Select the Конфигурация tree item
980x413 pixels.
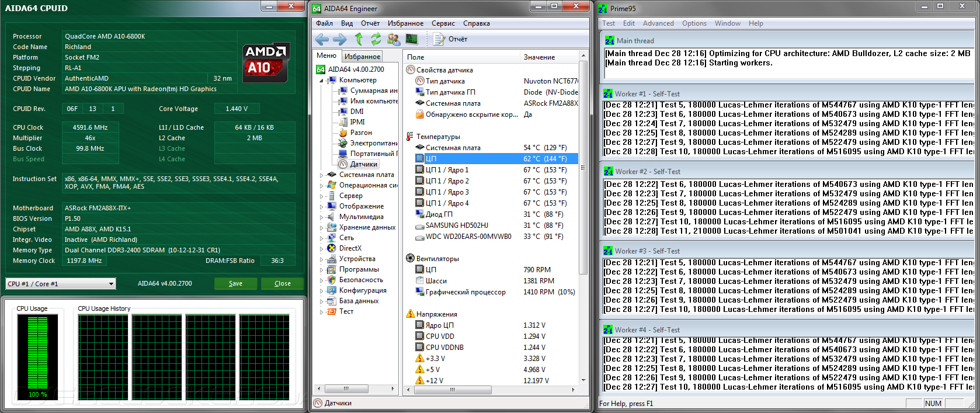pyautogui.click(x=357, y=290)
